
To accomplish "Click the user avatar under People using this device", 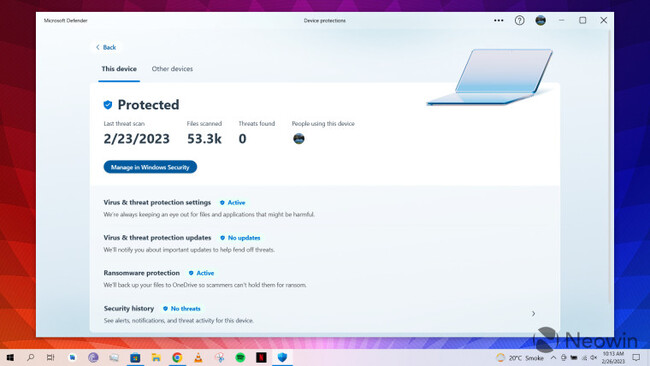I will 298,138.
